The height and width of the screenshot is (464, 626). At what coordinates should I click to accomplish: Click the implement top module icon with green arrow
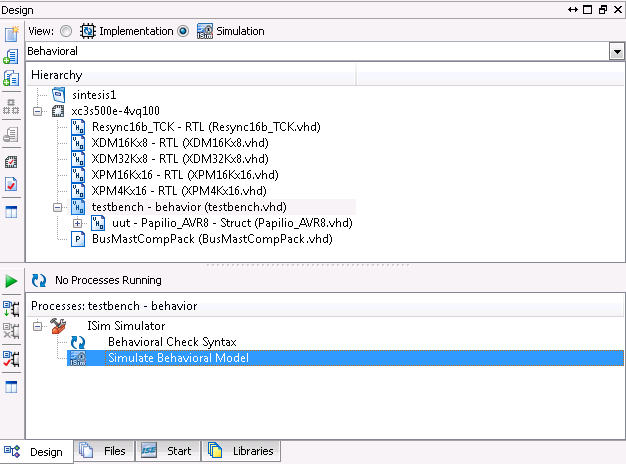point(11,309)
